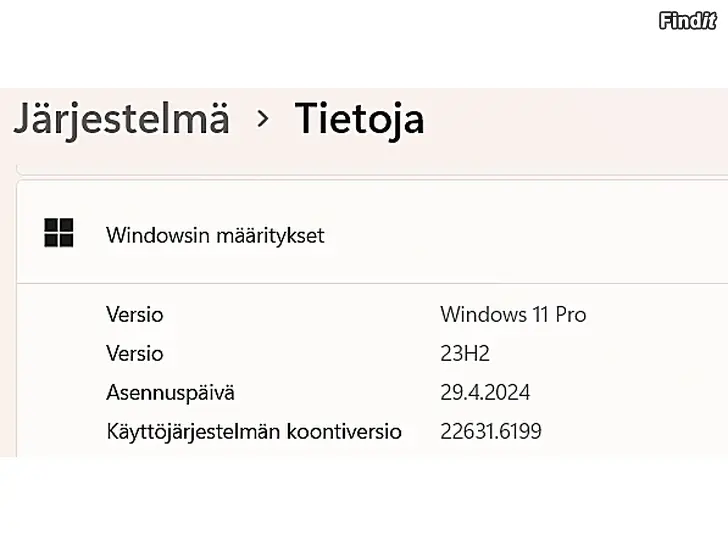Click the 23H2 version value
728x546 pixels.
coord(465,353)
